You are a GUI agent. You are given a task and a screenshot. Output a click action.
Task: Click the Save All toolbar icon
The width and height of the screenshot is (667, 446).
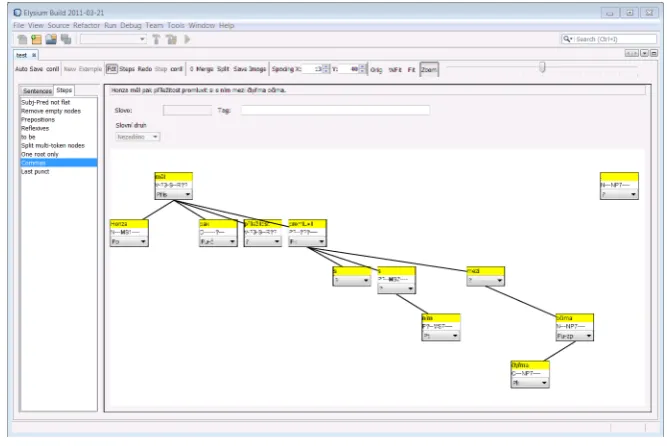(x=66, y=40)
